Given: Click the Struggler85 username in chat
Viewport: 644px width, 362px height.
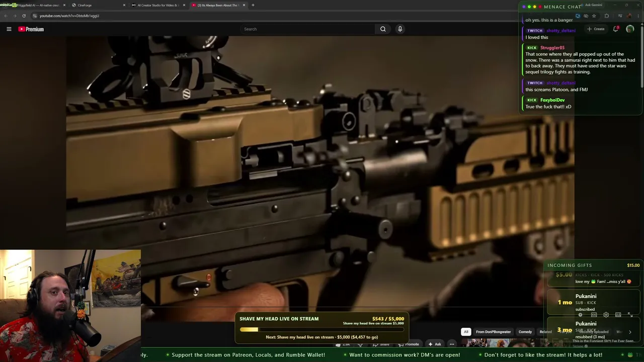Looking at the screenshot, I should coord(552,48).
